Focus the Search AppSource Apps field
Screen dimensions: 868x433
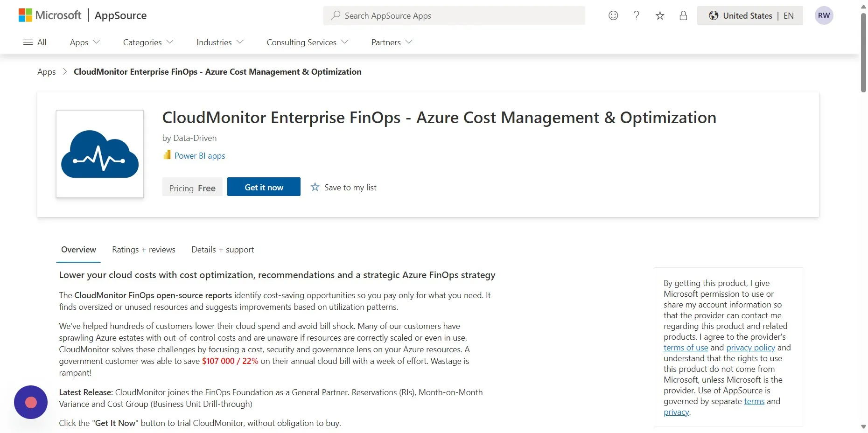(x=454, y=15)
